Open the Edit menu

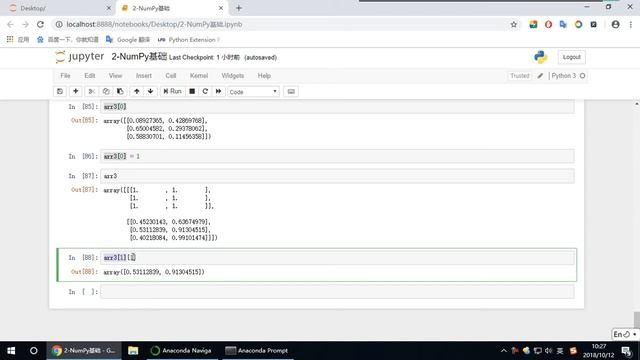pos(90,76)
